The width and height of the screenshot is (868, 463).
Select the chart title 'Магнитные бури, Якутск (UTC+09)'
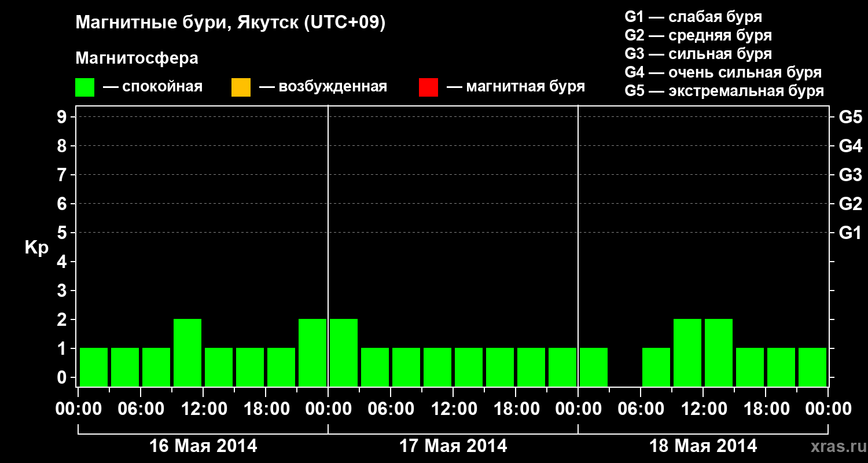pyautogui.click(x=230, y=23)
